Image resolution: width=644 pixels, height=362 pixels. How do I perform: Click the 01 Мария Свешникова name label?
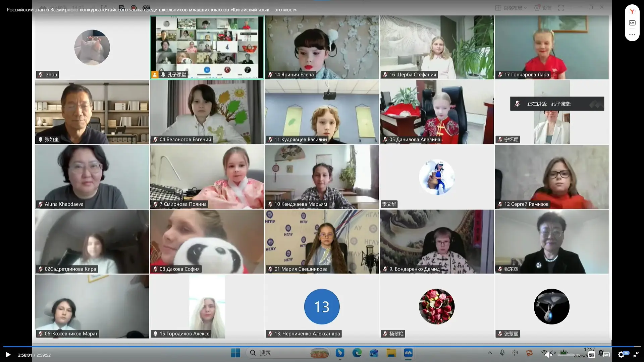298,269
